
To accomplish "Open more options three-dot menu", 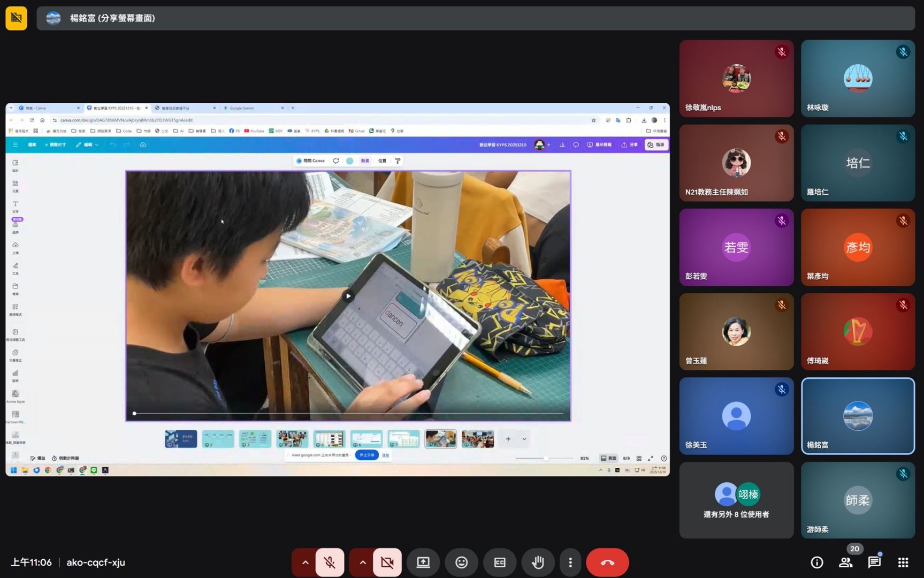I will point(570,562).
